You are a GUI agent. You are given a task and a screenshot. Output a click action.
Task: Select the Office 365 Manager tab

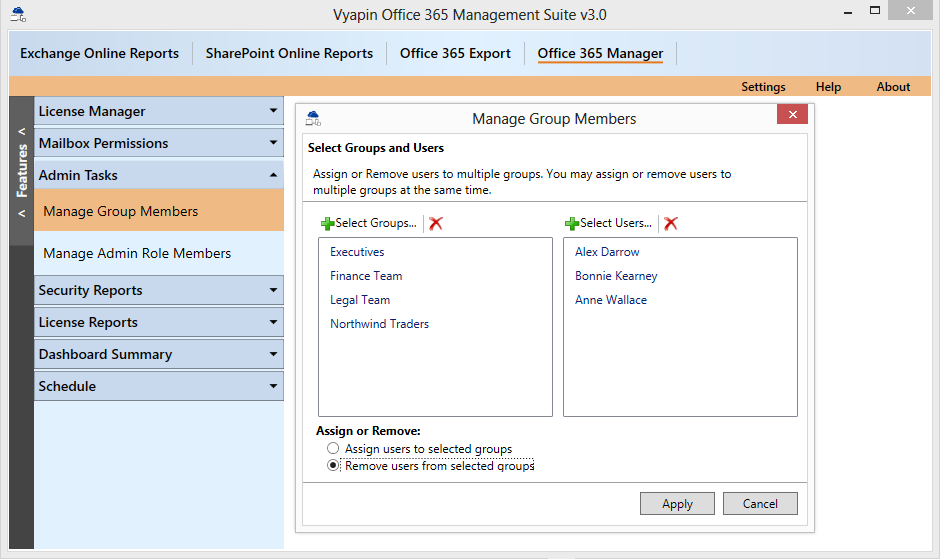(x=600, y=53)
